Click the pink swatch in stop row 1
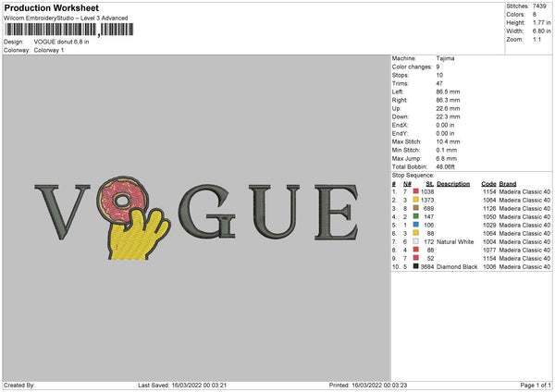Viewport: 555px width, 392px height. coord(416,191)
